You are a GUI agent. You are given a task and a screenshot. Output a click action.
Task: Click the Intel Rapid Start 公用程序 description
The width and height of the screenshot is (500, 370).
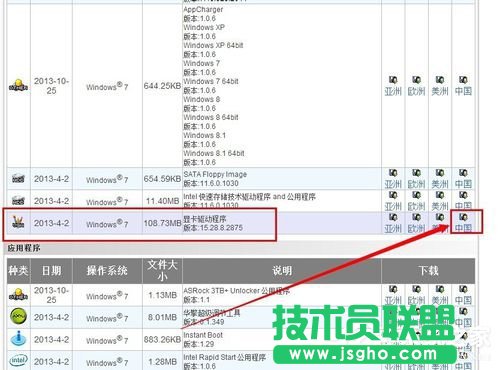(224, 357)
